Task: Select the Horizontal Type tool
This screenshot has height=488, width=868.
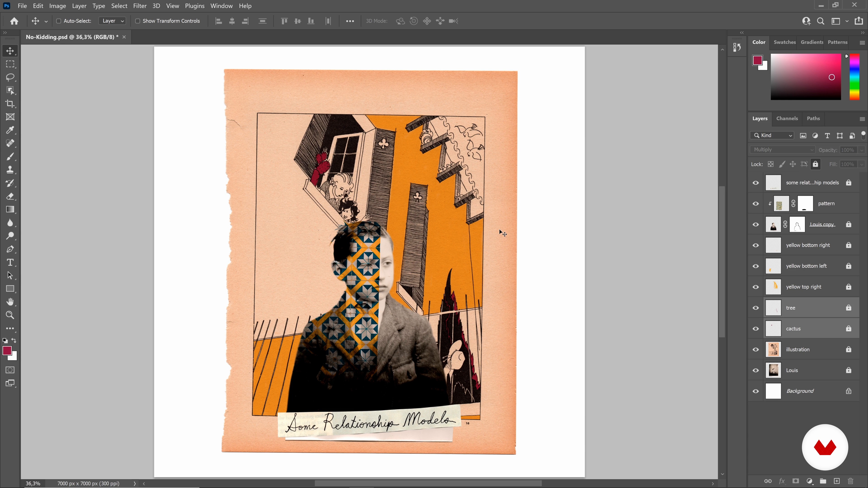Action: tap(10, 262)
